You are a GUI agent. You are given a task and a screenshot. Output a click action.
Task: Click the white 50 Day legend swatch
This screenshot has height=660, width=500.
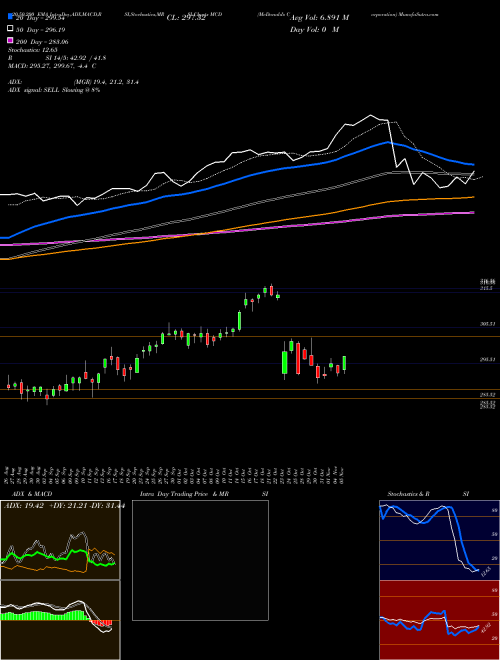[10, 29]
